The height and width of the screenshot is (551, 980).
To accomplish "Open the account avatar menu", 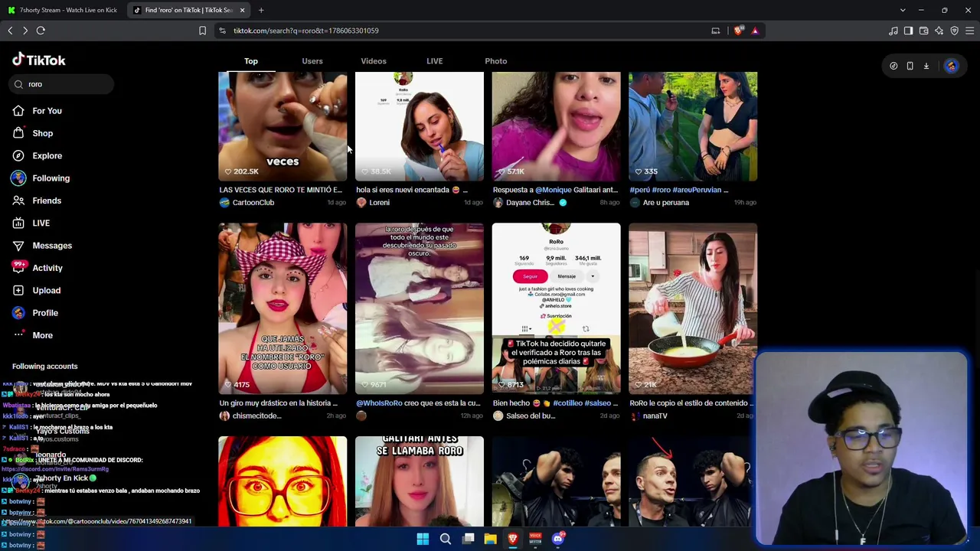I will (x=951, y=66).
